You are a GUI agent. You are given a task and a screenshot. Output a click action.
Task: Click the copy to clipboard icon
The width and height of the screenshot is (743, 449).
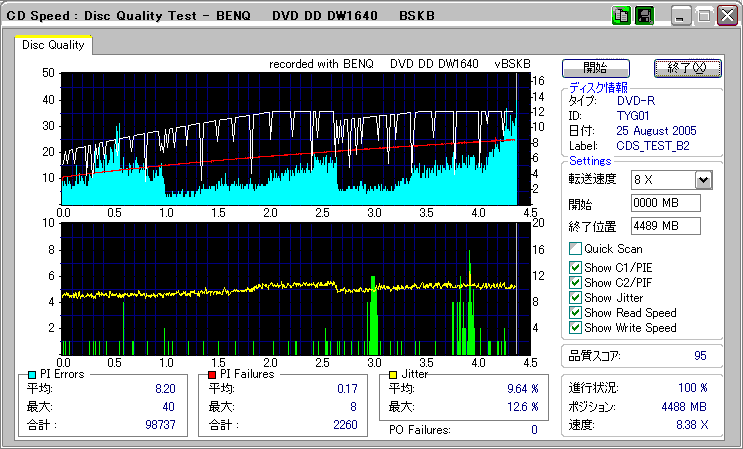(621, 16)
